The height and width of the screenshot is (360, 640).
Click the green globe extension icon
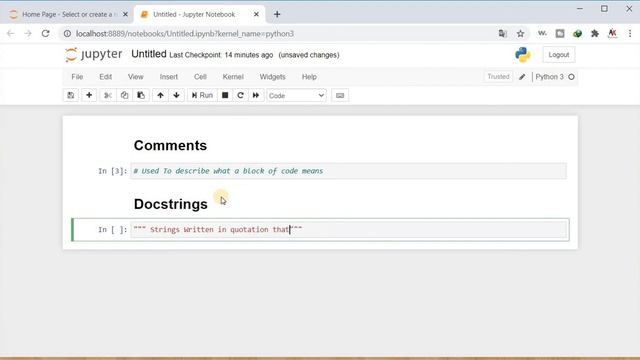pos(578,34)
